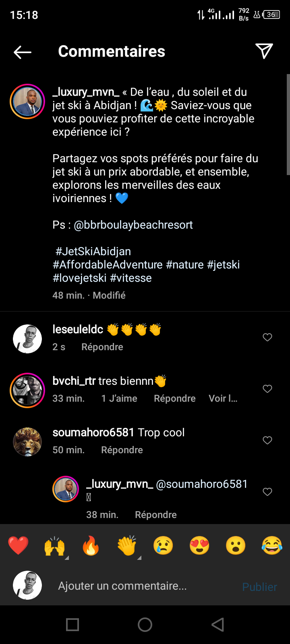
Task: Insert the red heart emoji reaction
Action: (18, 546)
